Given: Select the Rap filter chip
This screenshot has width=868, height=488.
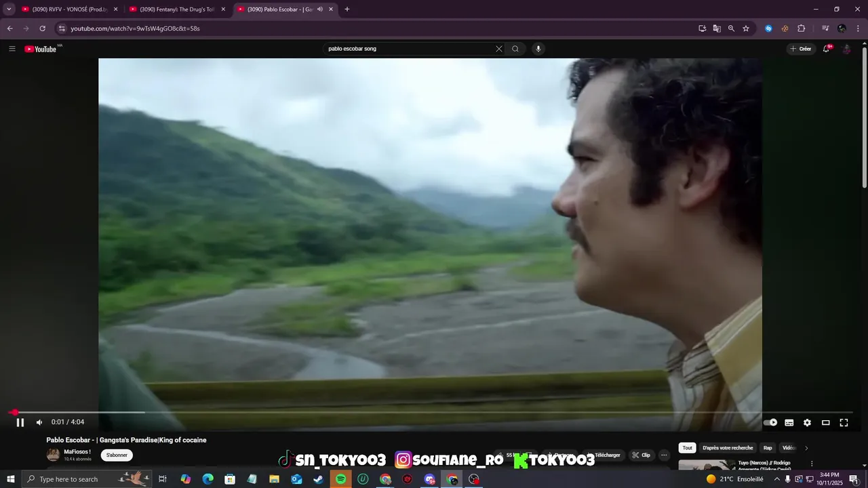Looking at the screenshot, I should (768, 448).
